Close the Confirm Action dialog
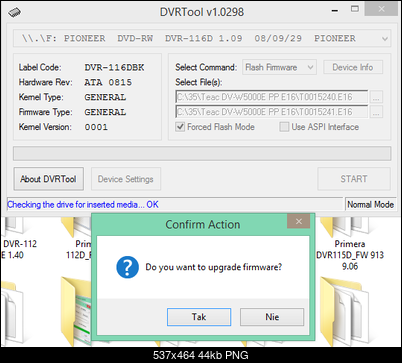This screenshot has height=363, width=402. point(299,221)
